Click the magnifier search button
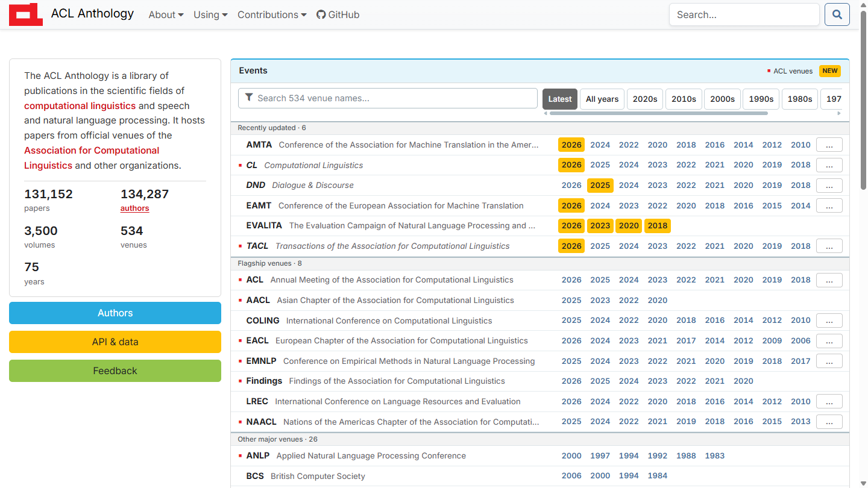 (837, 14)
